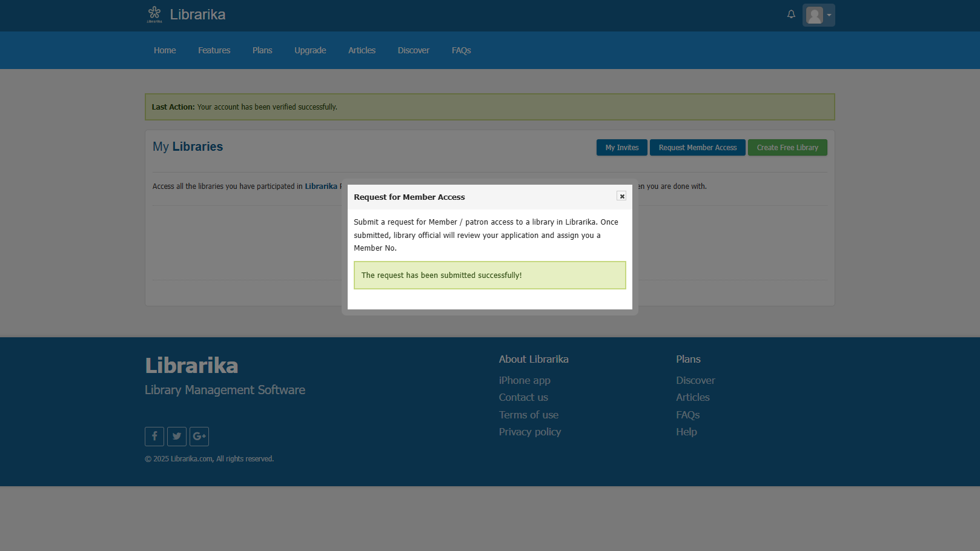Open the Facebook social link
Screen dimensions: 980x551
pos(154,436)
